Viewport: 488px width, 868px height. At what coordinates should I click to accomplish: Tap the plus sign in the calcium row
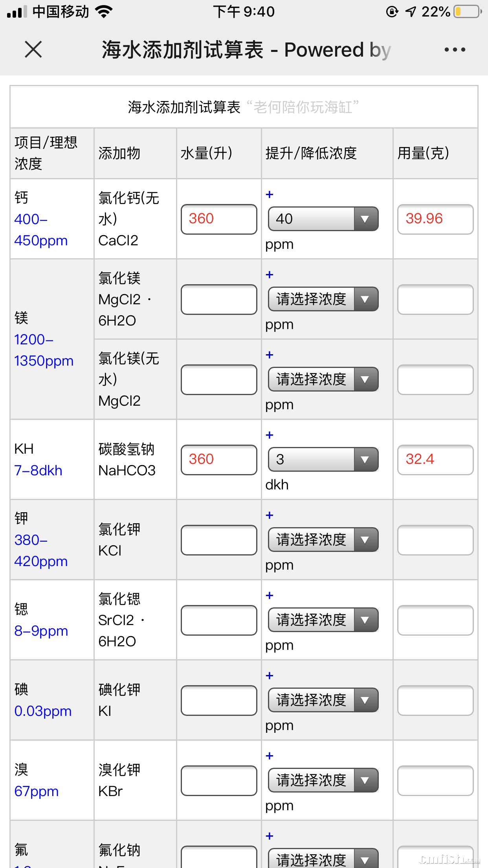[270, 195]
